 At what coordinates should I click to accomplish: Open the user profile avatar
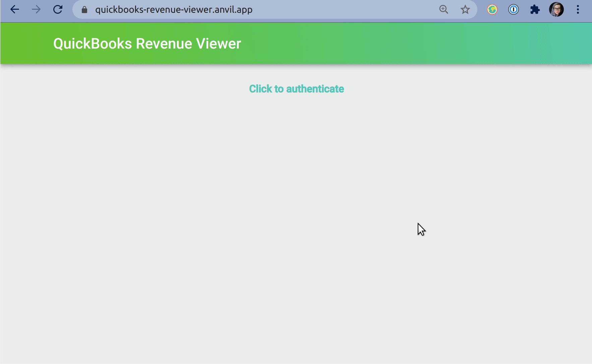pos(556,9)
